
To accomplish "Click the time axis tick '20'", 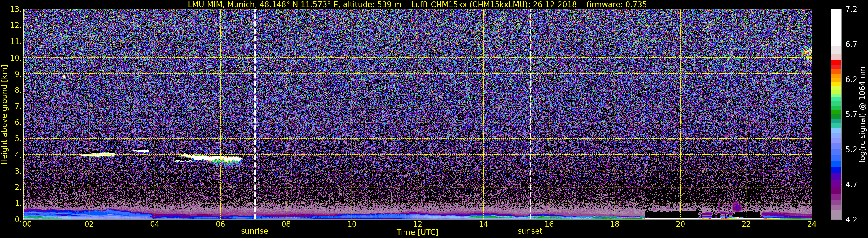I will 680,224.
